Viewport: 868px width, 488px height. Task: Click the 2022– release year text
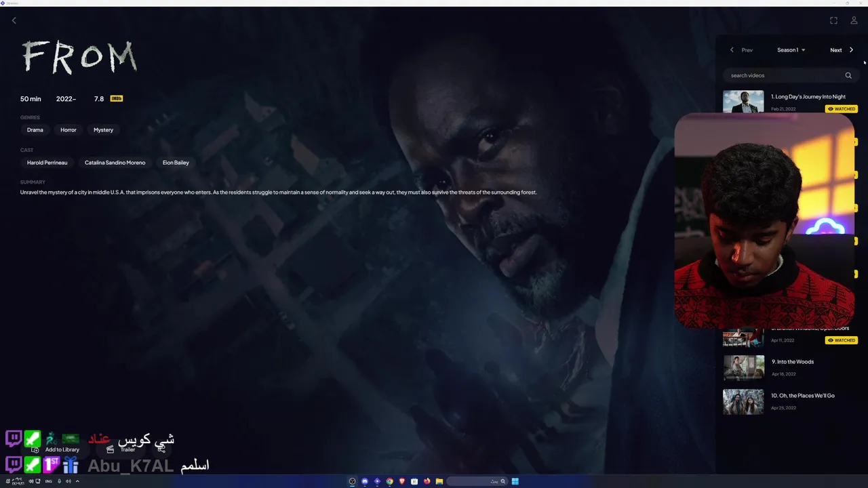click(x=66, y=98)
